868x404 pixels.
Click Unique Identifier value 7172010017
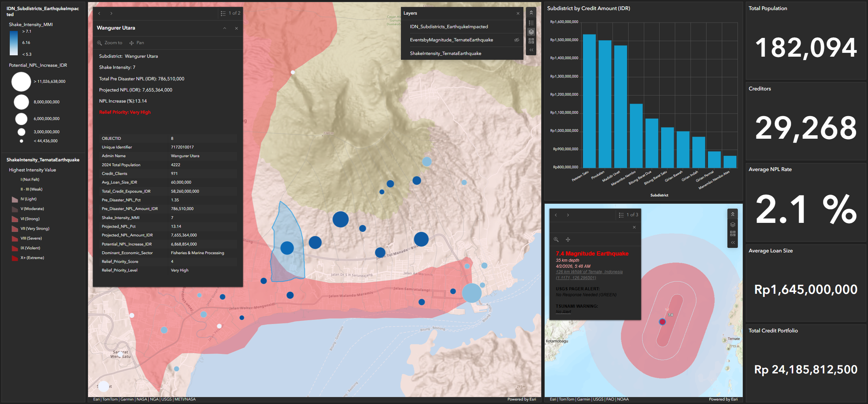pyautogui.click(x=182, y=147)
